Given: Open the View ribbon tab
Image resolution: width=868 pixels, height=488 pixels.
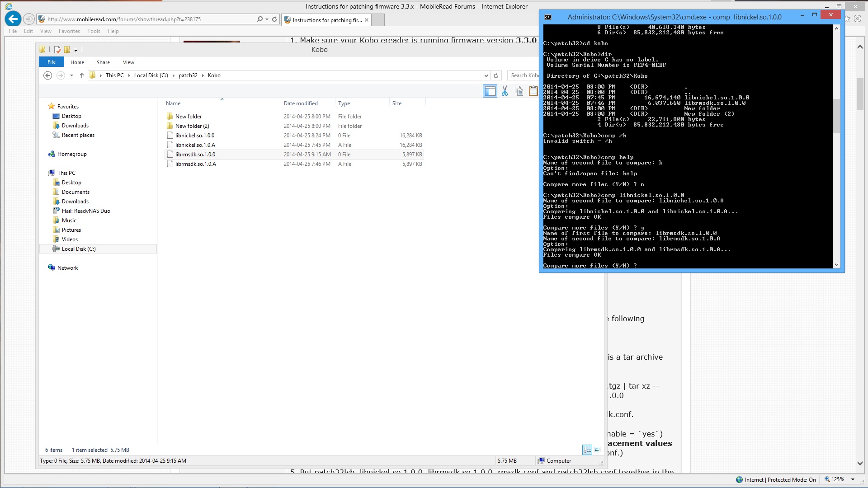Looking at the screenshot, I should tap(128, 62).
